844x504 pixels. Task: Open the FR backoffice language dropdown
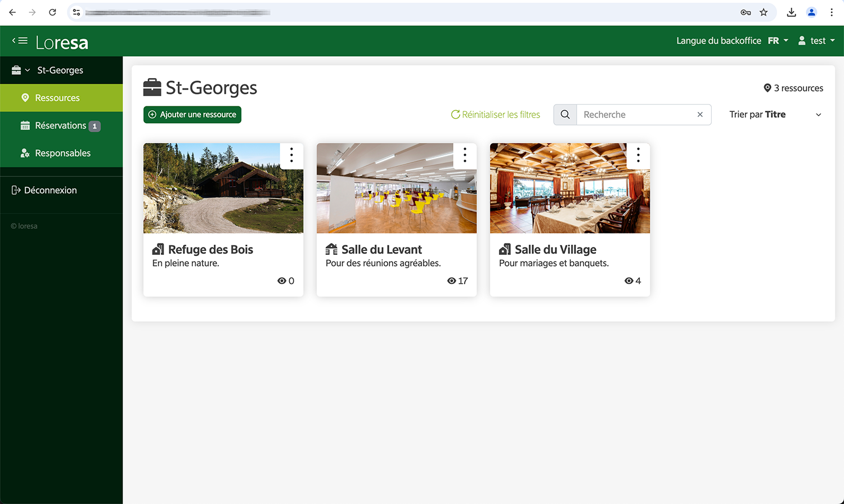(778, 40)
